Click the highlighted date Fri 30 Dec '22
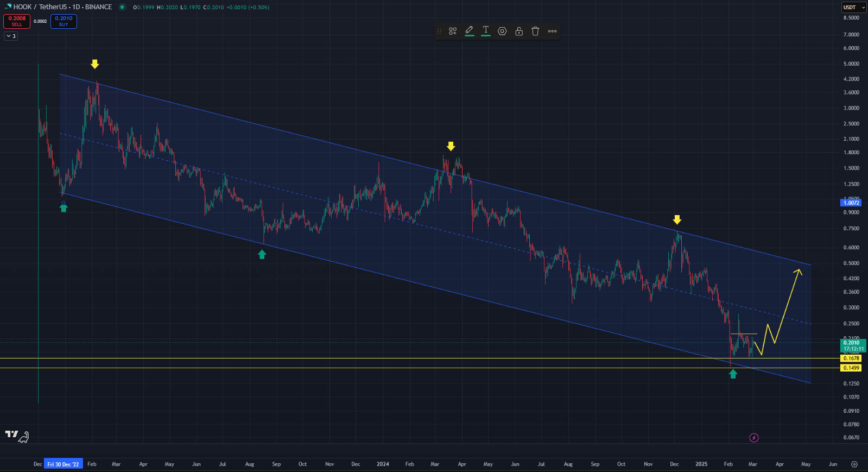 [63, 464]
